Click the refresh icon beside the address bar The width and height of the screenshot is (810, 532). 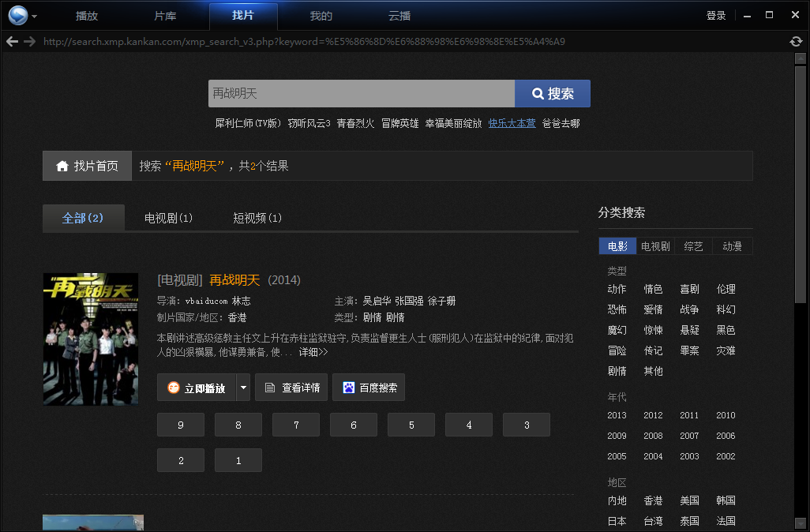[796, 41]
